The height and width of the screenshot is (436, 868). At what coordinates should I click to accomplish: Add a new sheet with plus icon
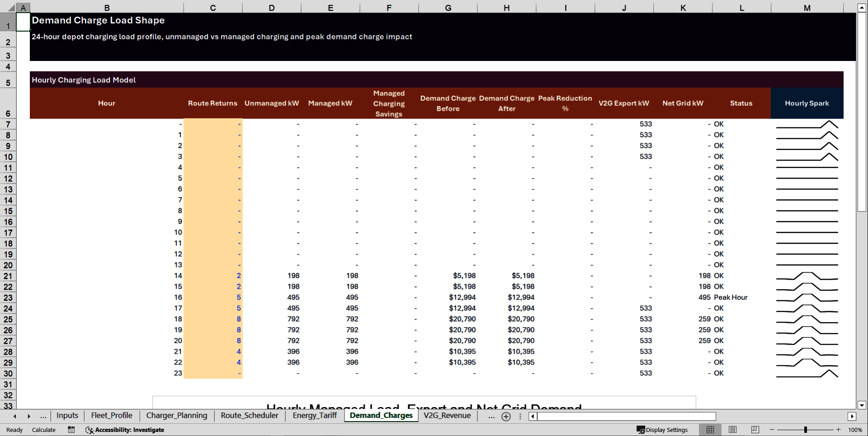coord(506,417)
